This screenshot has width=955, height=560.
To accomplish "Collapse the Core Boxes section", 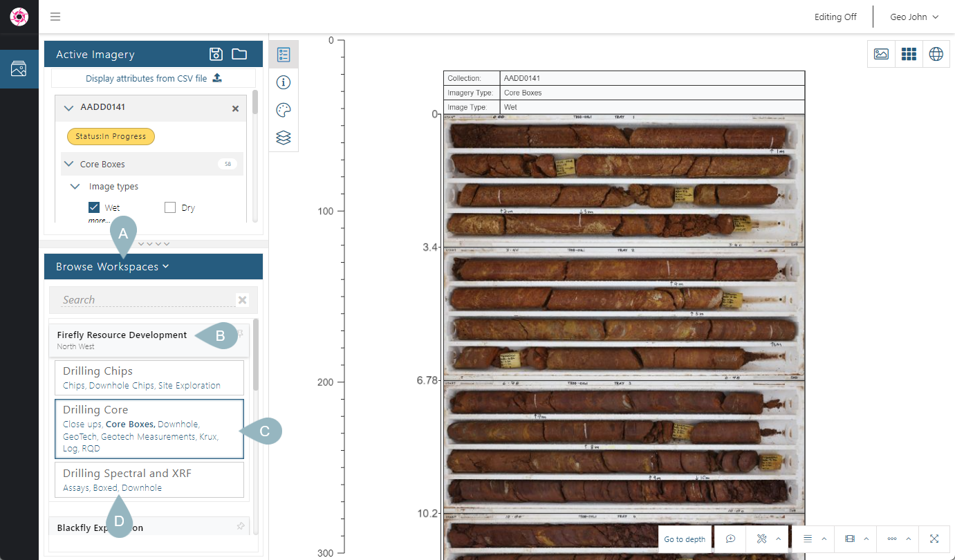I will 68,164.
